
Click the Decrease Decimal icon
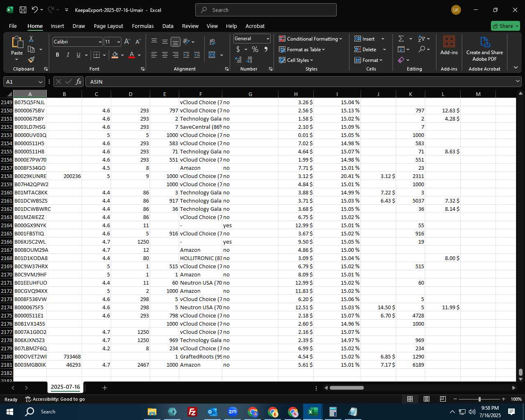point(249,60)
